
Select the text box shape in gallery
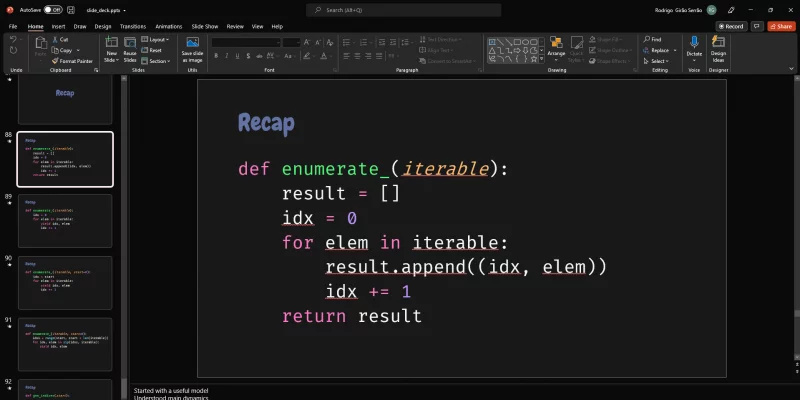(492, 42)
